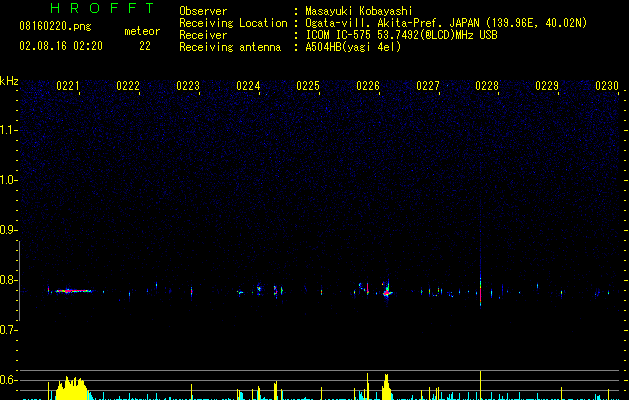Click the 0221 time marker
This screenshot has height=400, width=629.
coord(68,86)
